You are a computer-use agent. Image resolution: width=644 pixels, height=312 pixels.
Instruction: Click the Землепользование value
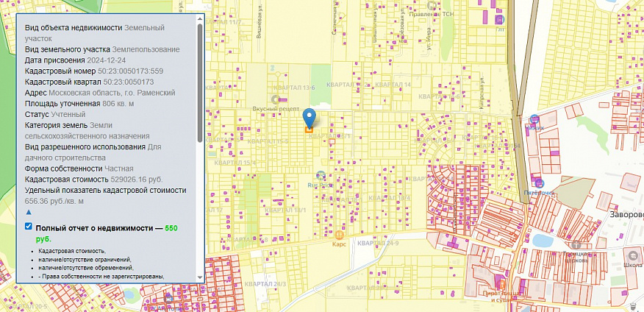(x=146, y=50)
